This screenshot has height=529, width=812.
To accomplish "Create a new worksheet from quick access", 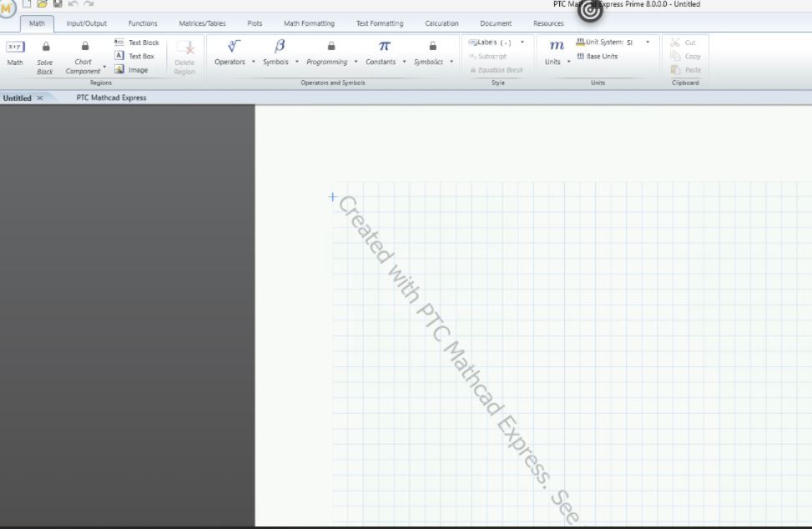I will point(27,3).
